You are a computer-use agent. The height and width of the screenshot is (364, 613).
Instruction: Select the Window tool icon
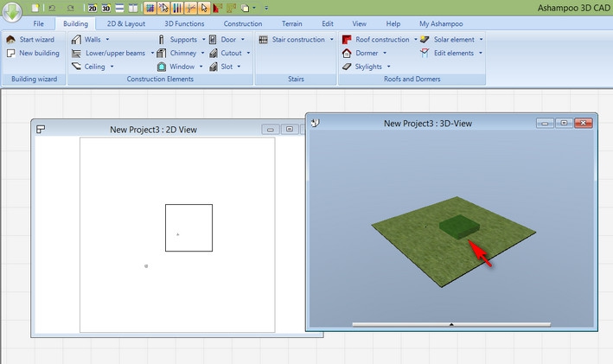point(162,67)
